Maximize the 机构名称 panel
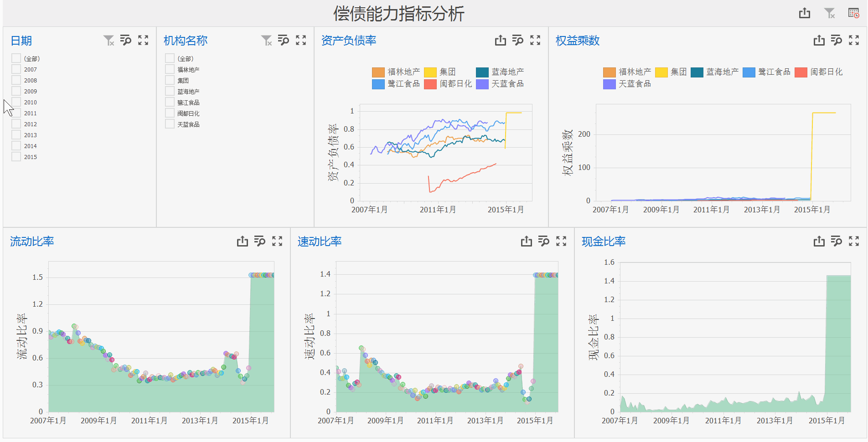The width and height of the screenshot is (868, 442). [301, 41]
